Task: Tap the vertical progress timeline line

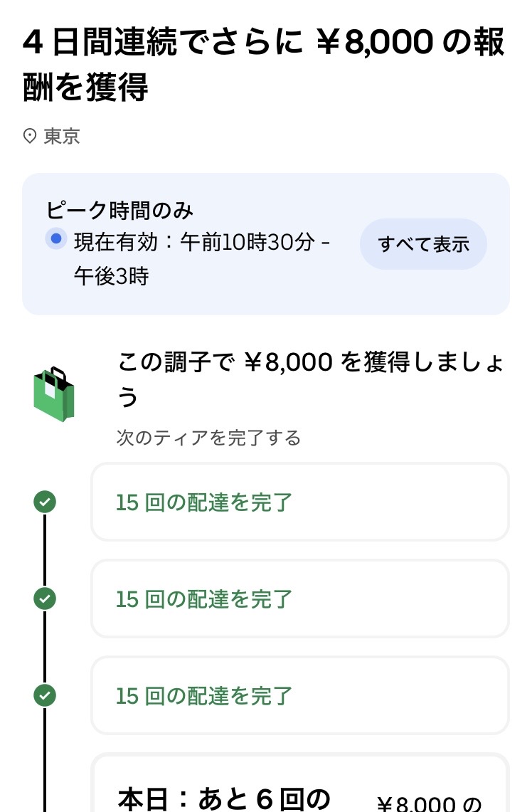Action: click(45, 551)
